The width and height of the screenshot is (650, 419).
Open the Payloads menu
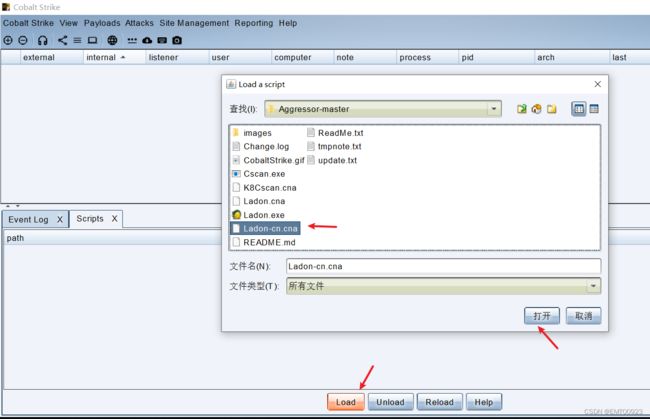coord(102,23)
